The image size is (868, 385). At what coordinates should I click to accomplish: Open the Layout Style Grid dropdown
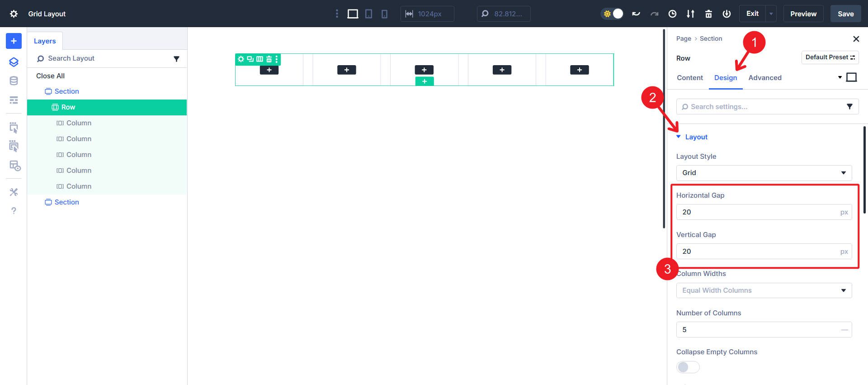[764, 173]
